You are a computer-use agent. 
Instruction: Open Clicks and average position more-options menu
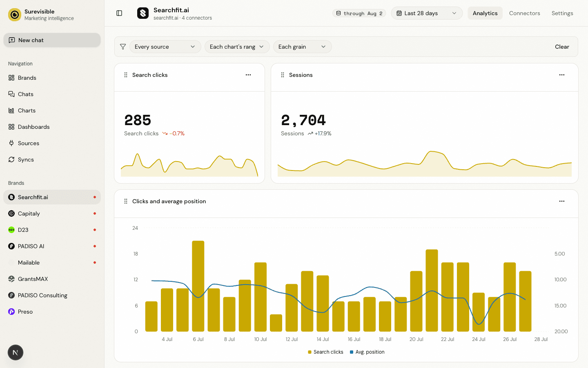pyautogui.click(x=562, y=201)
